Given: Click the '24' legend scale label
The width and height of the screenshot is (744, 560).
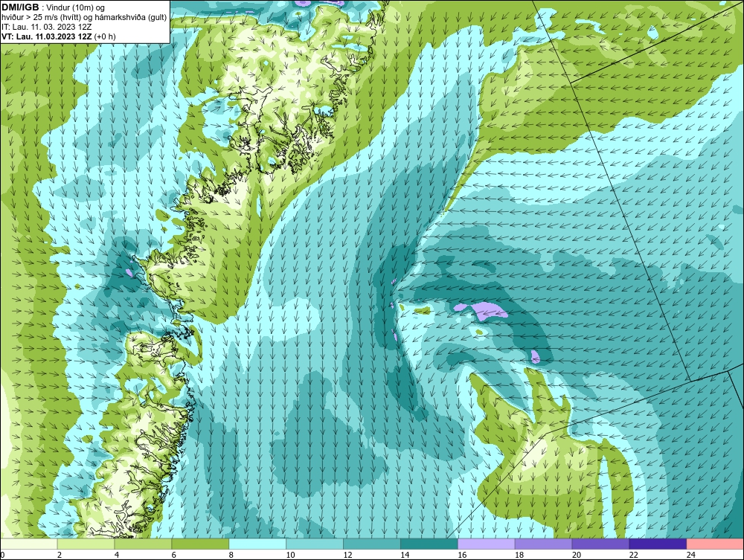Looking at the screenshot, I should [x=691, y=555].
